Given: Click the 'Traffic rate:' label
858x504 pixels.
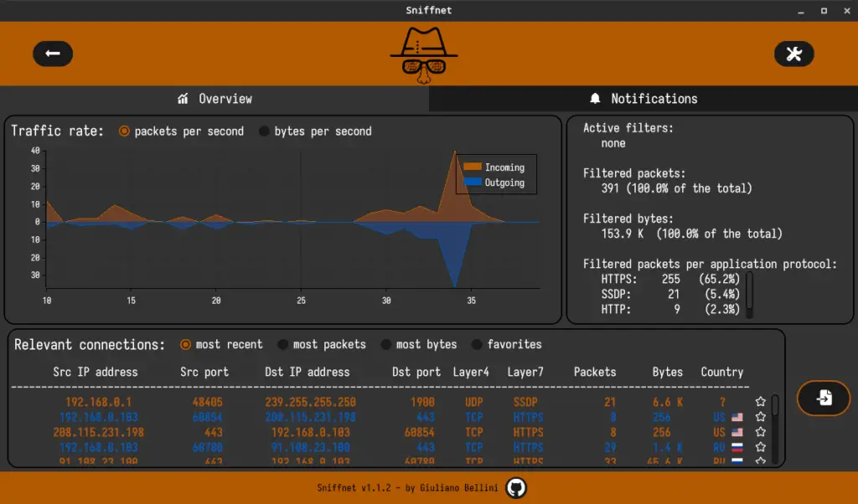Looking at the screenshot, I should pyautogui.click(x=58, y=131).
